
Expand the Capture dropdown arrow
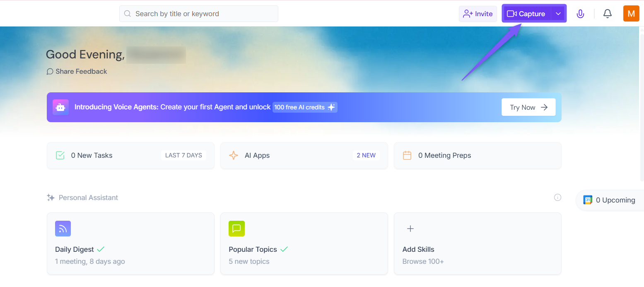point(558,14)
